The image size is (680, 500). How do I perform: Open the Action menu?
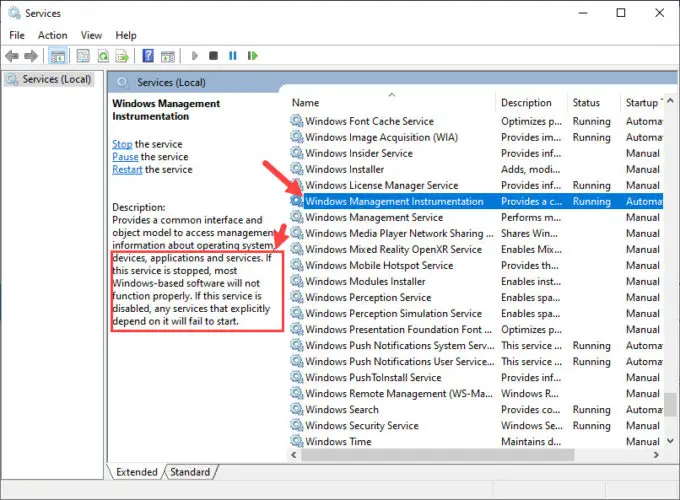click(x=52, y=35)
